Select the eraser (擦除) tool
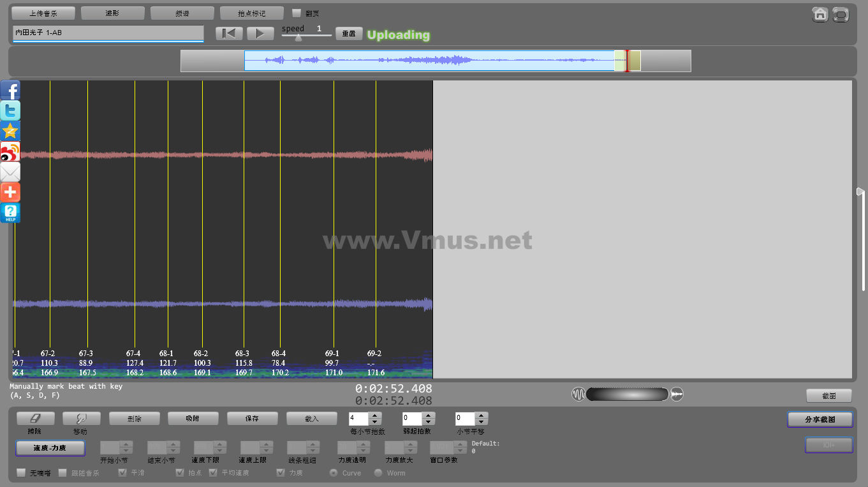The width and height of the screenshot is (868, 487). coord(35,418)
